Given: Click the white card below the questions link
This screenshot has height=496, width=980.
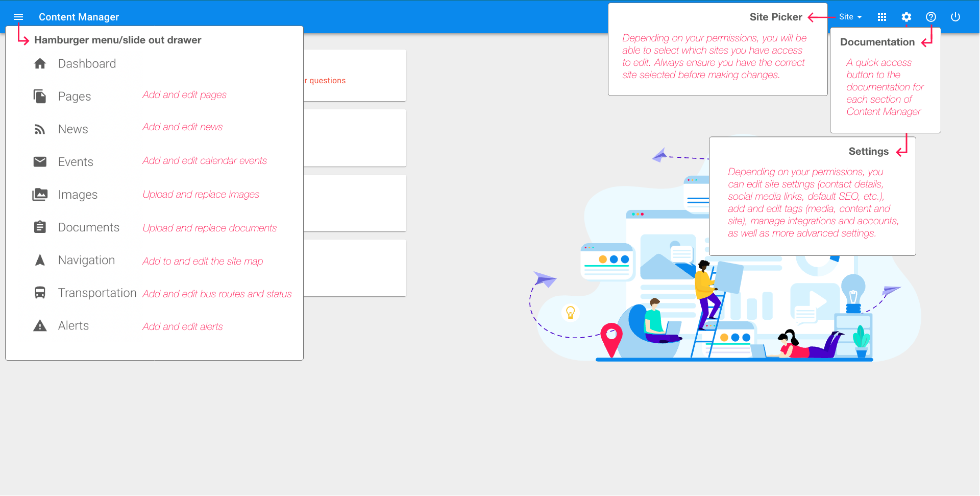Looking at the screenshot, I should (x=357, y=138).
